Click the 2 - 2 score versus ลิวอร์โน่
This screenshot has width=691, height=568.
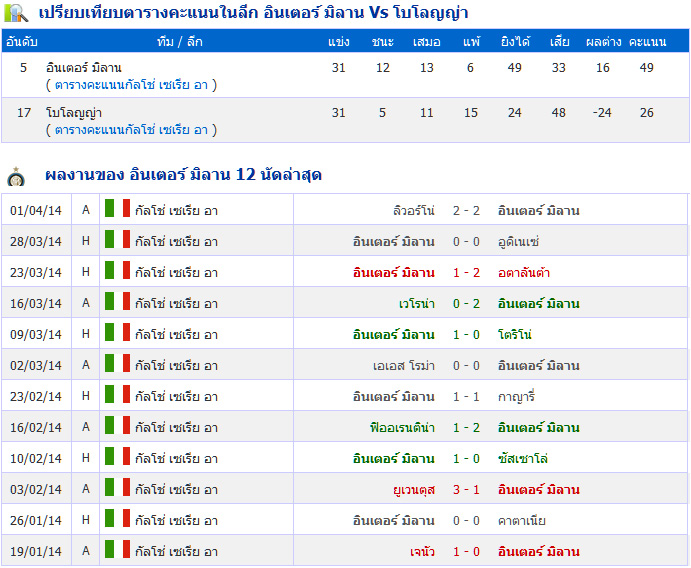(466, 211)
